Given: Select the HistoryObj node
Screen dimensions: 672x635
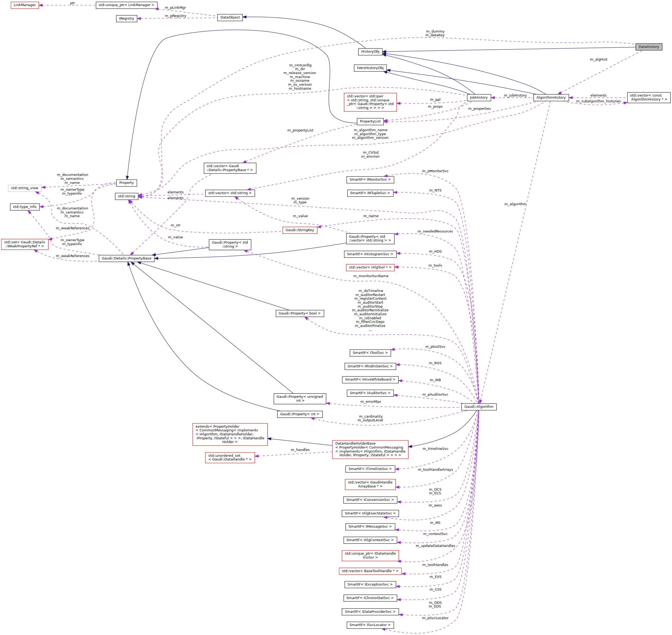Looking at the screenshot, I should tap(371, 52).
